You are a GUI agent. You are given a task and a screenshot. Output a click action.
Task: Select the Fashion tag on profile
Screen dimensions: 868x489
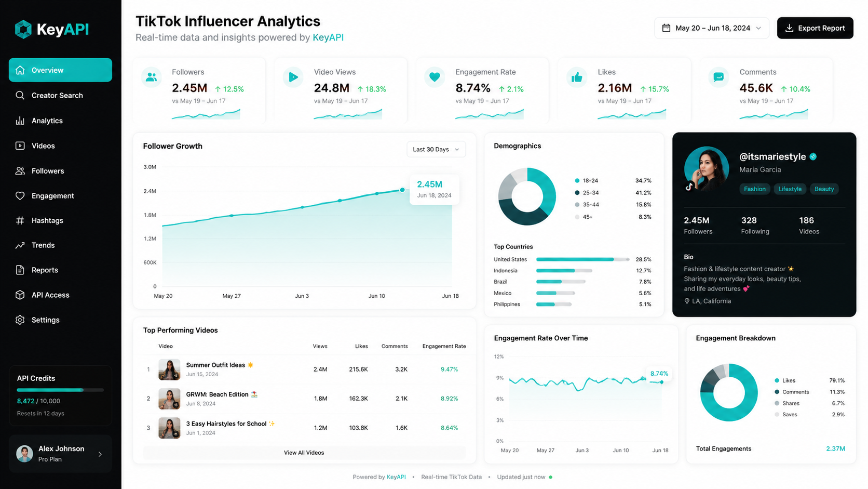pos(755,189)
